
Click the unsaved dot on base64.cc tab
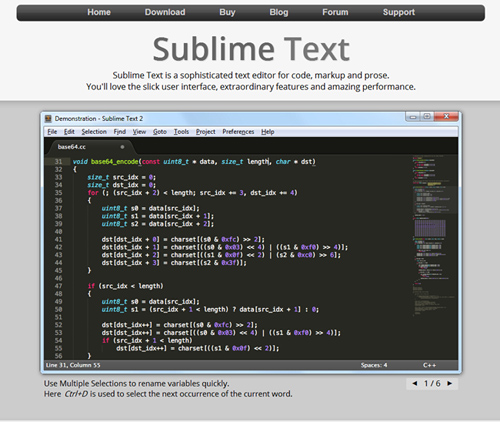click(122, 147)
